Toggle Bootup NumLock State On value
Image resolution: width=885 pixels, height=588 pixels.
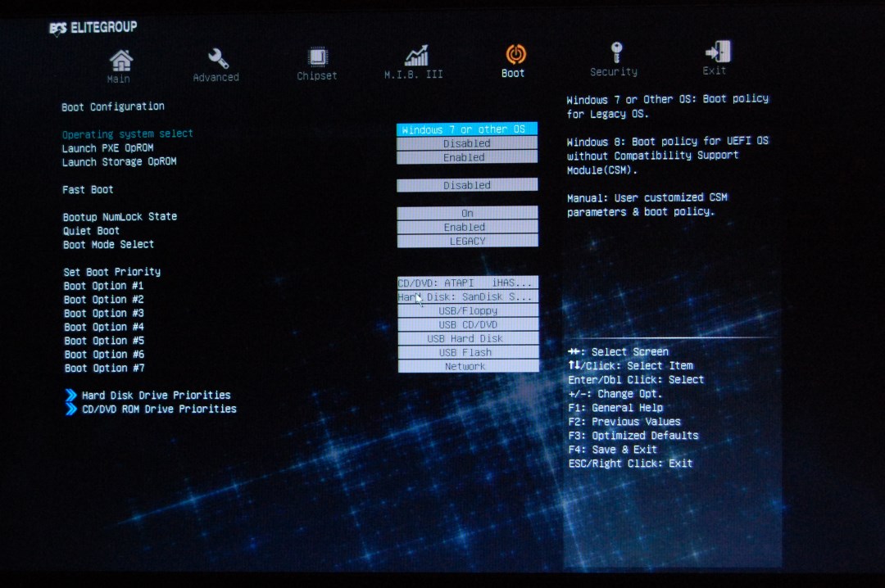tap(467, 213)
